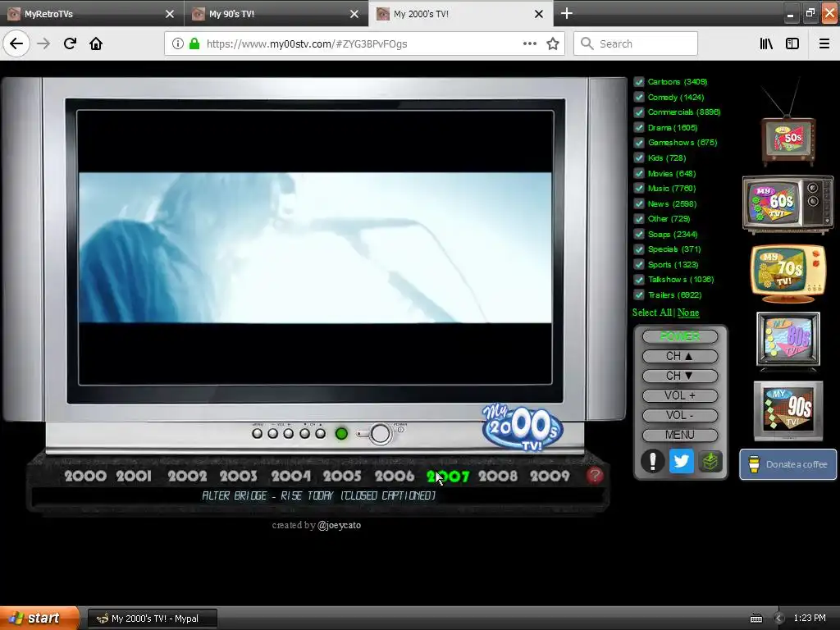Click the None link
The width and height of the screenshot is (840, 630).
click(x=688, y=313)
